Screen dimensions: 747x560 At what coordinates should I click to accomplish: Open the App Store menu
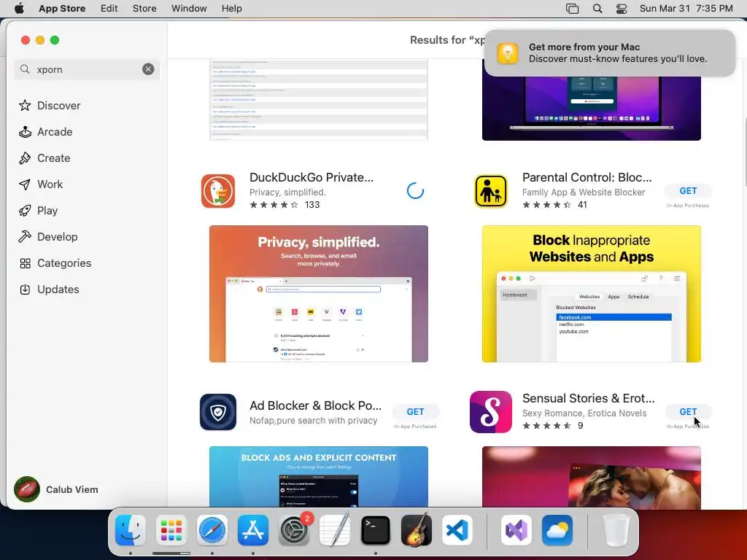tap(62, 8)
